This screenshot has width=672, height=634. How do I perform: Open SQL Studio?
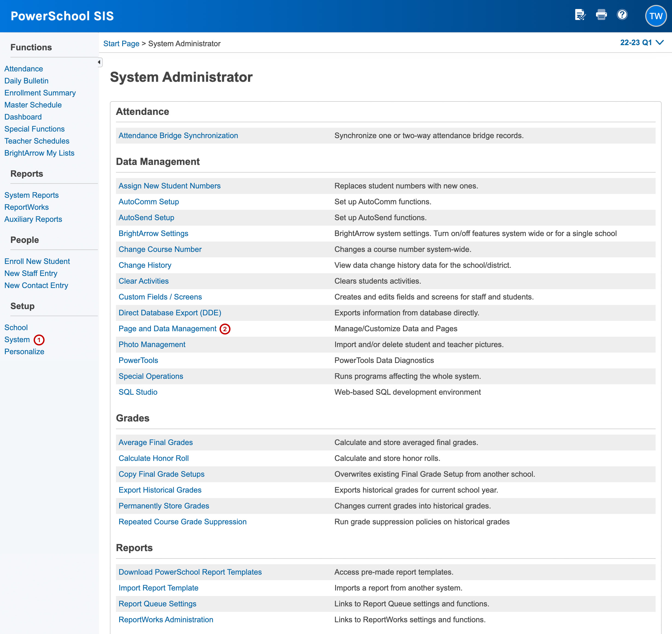138,392
